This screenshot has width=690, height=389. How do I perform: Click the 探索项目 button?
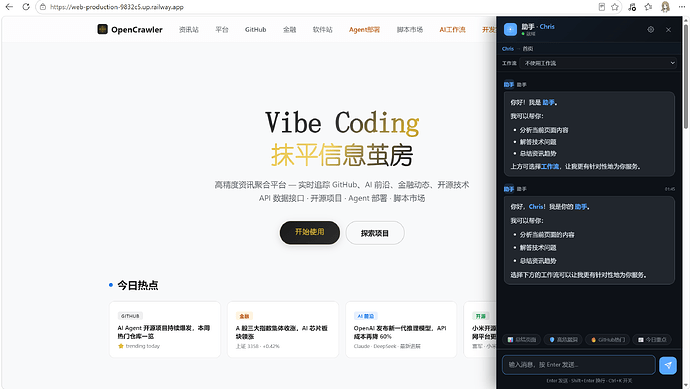[375, 233]
